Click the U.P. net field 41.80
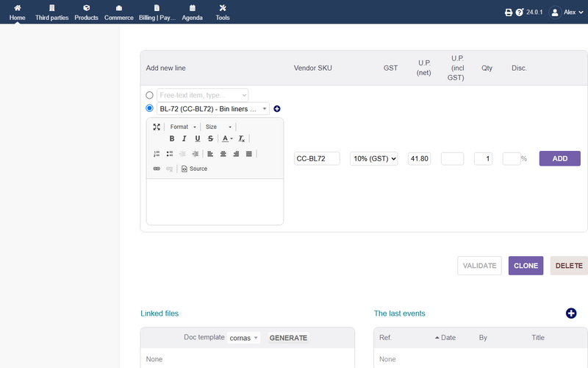Image resolution: width=588 pixels, height=368 pixels. tap(419, 158)
